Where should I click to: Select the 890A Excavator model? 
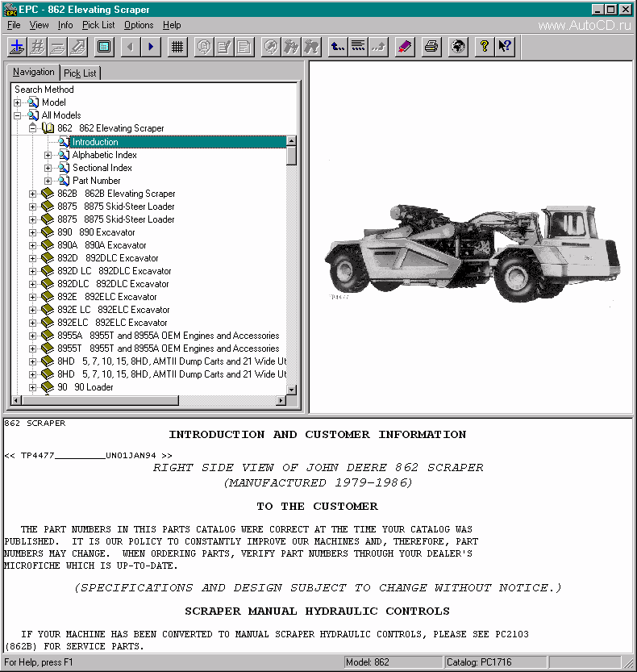(102, 245)
